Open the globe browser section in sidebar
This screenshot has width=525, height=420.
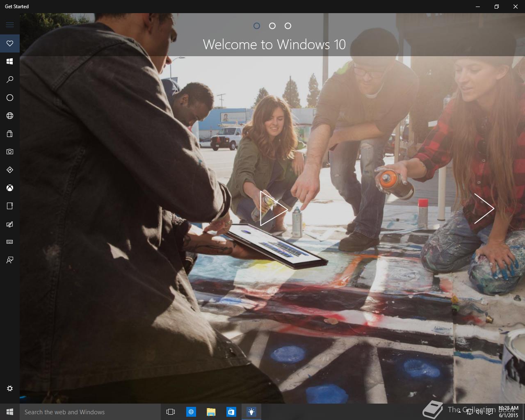tap(10, 116)
